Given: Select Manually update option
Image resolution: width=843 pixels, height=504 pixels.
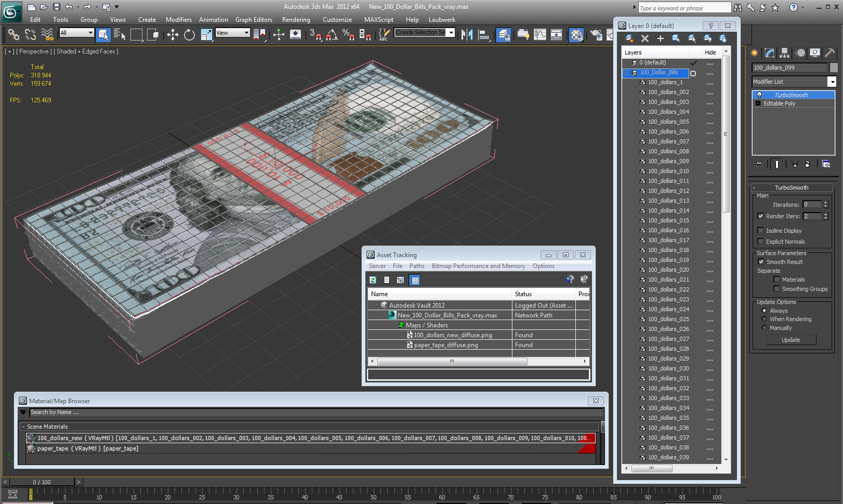Looking at the screenshot, I should pos(764,328).
